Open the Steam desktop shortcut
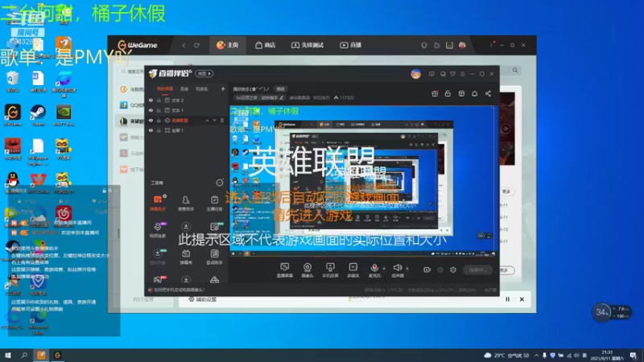The image size is (644, 362). point(38,115)
